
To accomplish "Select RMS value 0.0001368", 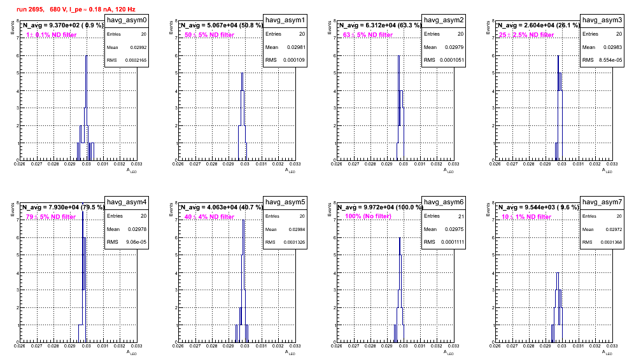I will (611, 242).
